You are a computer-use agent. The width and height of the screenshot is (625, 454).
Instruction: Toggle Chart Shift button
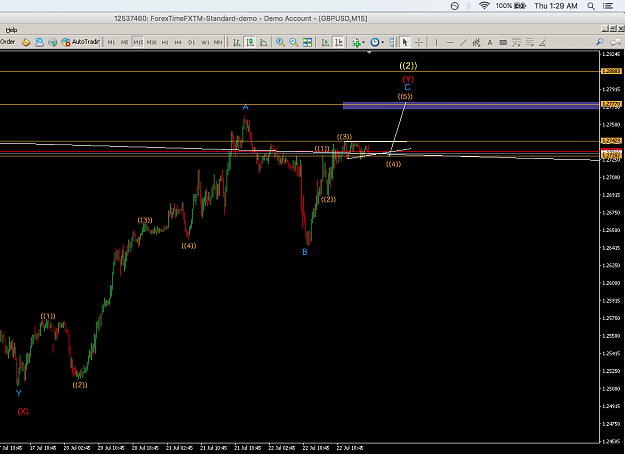(338, 42)
